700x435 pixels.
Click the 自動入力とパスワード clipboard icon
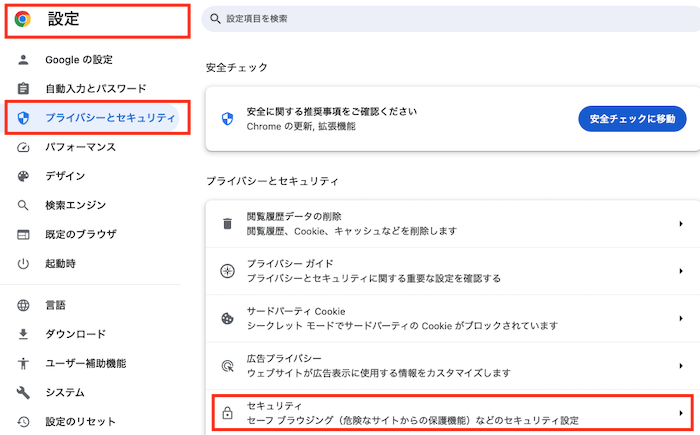(24, 89)
